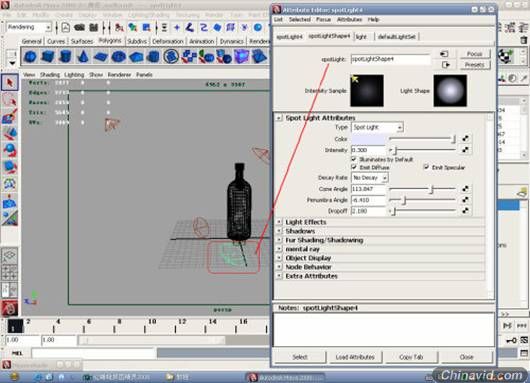Select the polygon sphere shelf icon
The image size is (530, 383).
[30, 56]
